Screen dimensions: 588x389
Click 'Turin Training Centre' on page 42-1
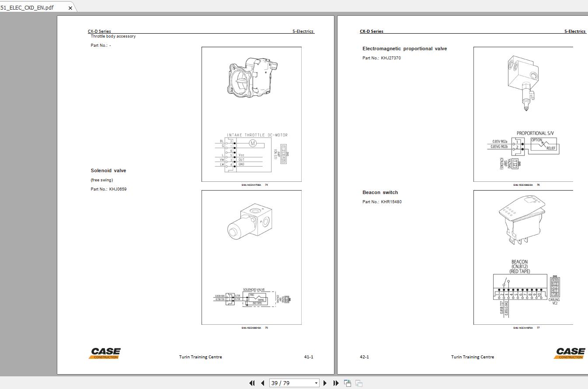click(x=473, y=357)
